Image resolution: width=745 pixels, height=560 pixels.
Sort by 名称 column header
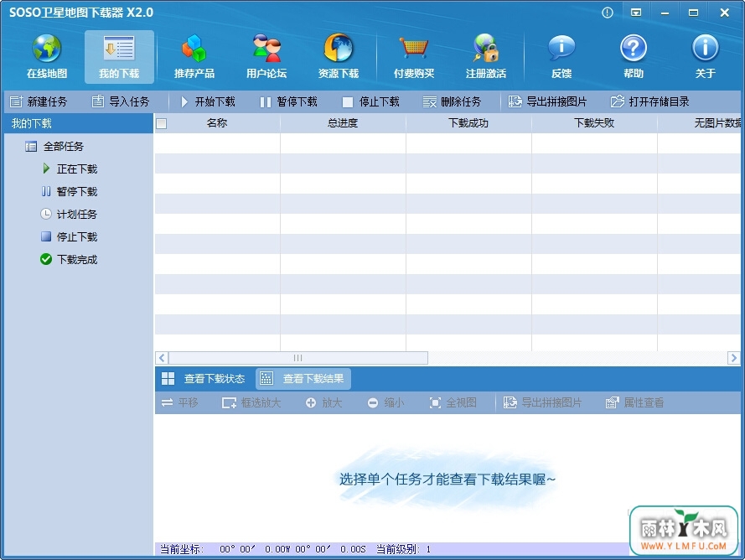[217, 123]
